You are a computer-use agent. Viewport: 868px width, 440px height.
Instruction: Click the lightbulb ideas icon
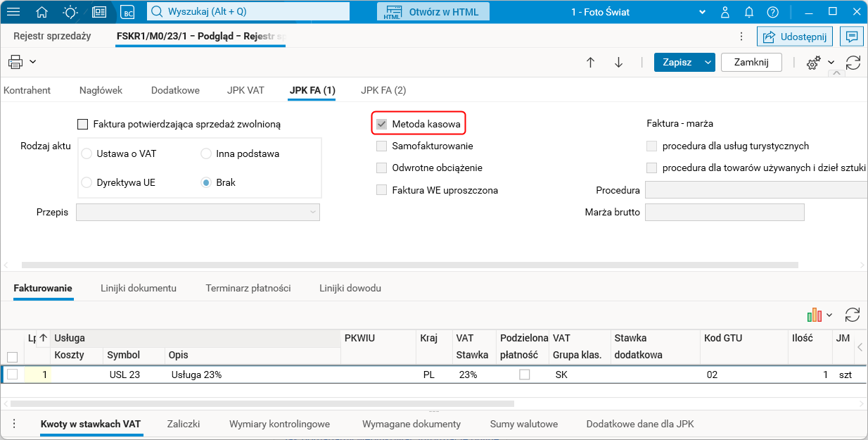pos(70,12)
